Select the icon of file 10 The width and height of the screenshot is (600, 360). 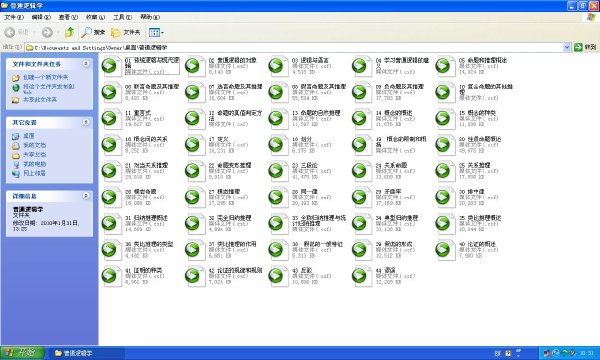(445, 92)
